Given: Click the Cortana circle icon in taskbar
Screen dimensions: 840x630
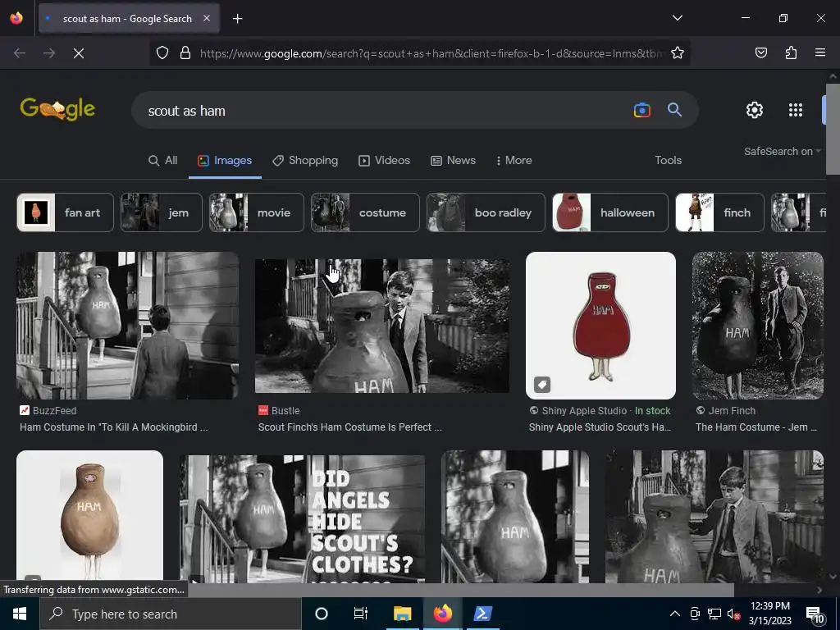Looking at the screenshot, I should click(x=322, y=614).
